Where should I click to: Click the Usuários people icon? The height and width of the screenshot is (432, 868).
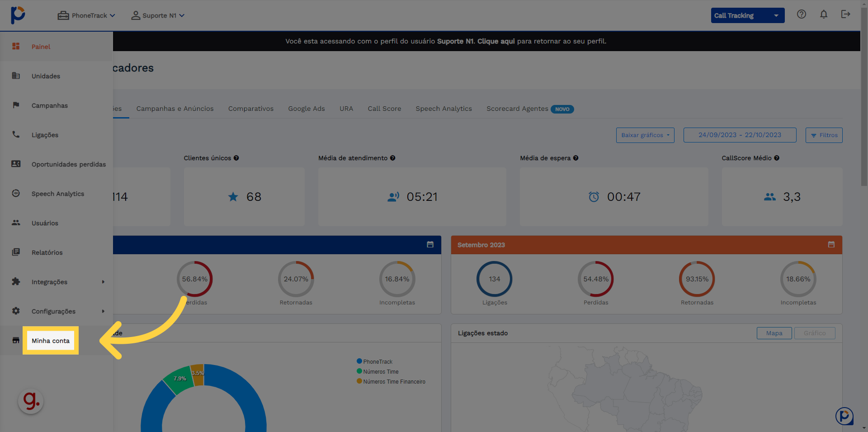[x=16, y=223]
